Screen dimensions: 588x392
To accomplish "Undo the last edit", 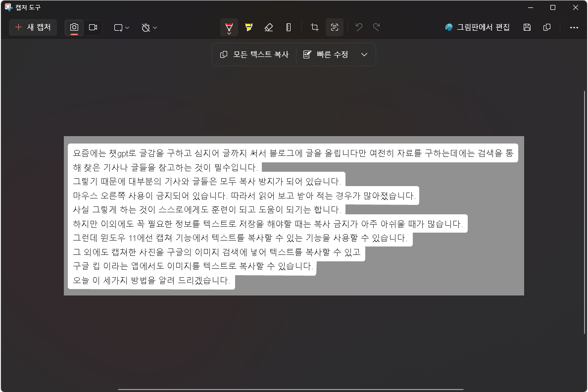I will pos(359,27).
